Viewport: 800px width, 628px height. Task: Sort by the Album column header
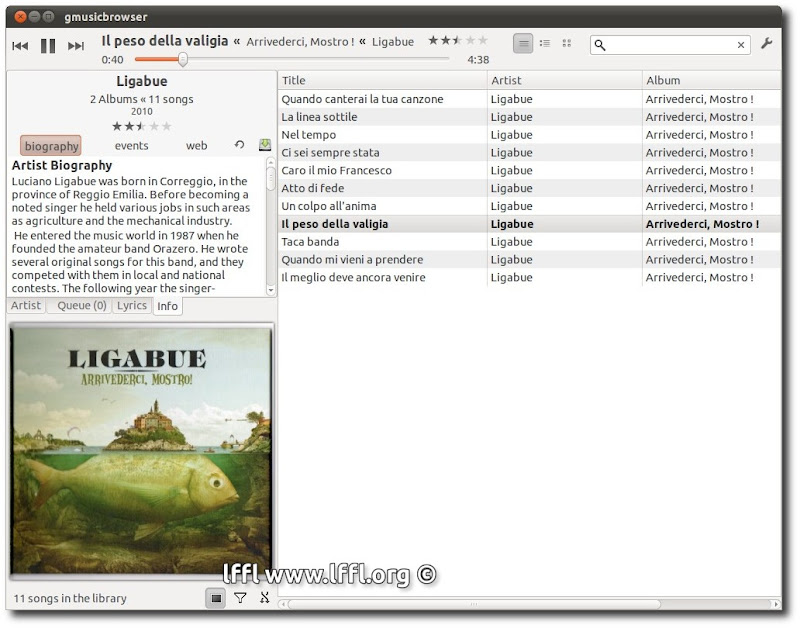pos(711,80)
